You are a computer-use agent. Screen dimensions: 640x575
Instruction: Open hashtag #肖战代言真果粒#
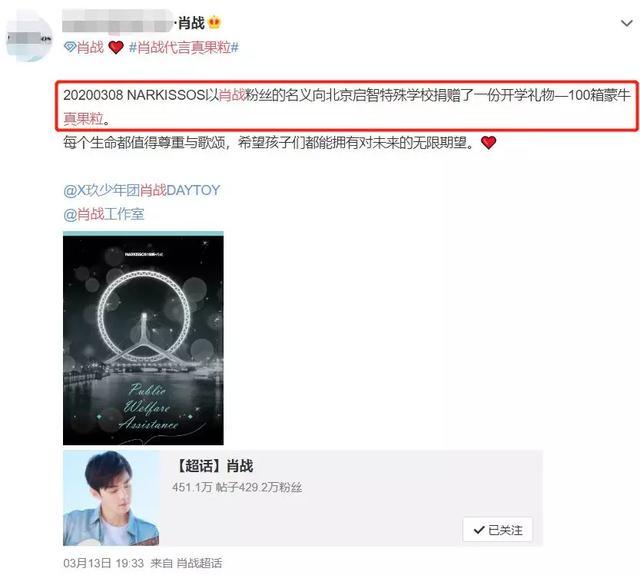pos(184,47)
